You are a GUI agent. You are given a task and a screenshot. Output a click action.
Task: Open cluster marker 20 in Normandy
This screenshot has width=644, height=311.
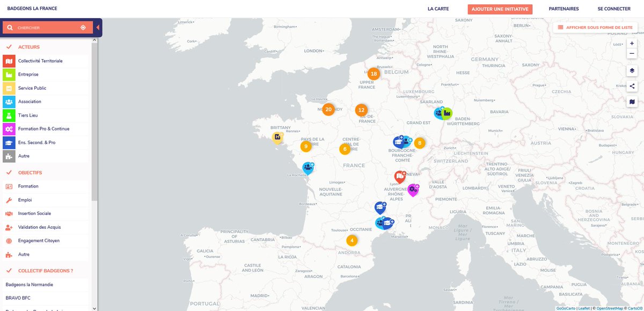pyautogui.click(x=328, y=109)
